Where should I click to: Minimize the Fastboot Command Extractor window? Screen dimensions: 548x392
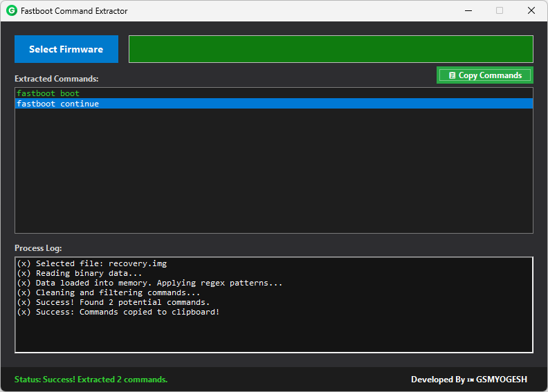(x=468, y=11)
